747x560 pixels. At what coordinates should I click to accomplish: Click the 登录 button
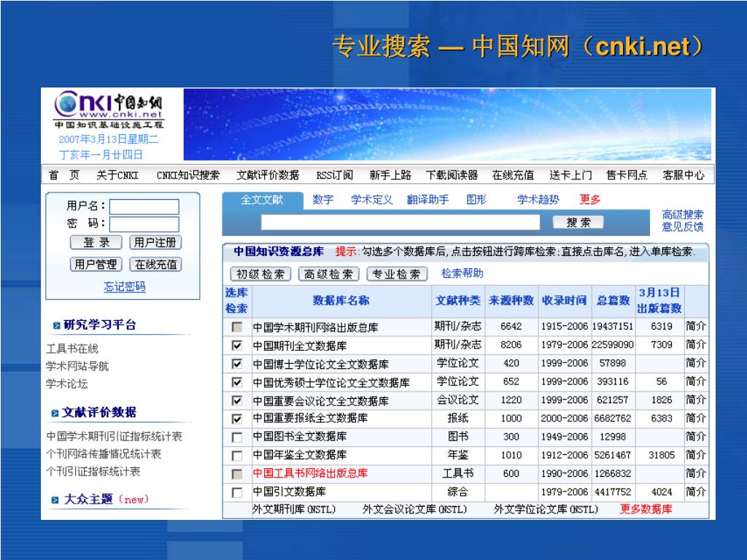96,243
